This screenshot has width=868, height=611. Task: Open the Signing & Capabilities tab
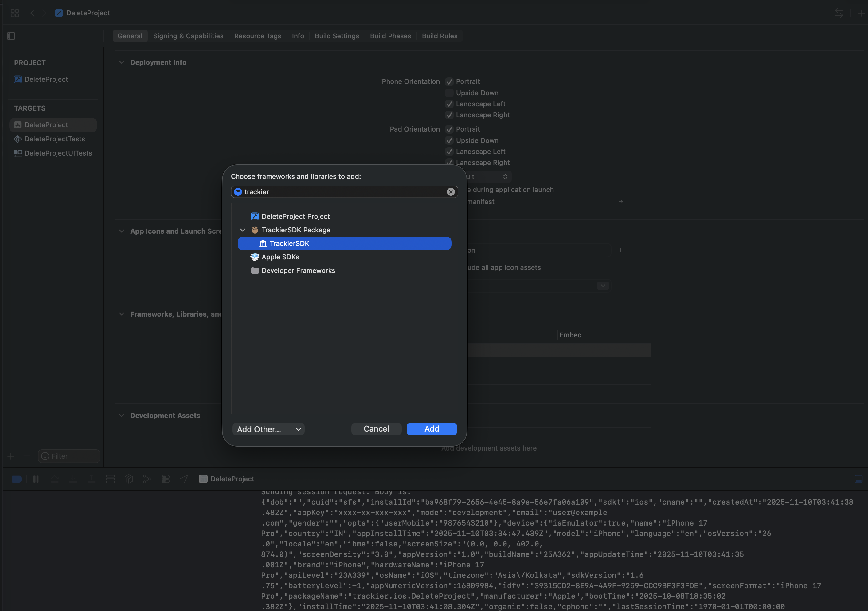point(188,36)
